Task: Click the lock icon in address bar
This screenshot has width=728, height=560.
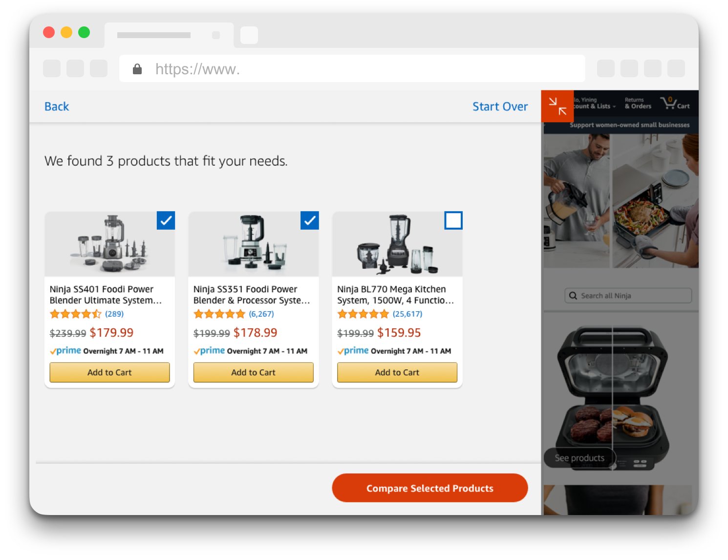Action: click(x=137, y=69)
